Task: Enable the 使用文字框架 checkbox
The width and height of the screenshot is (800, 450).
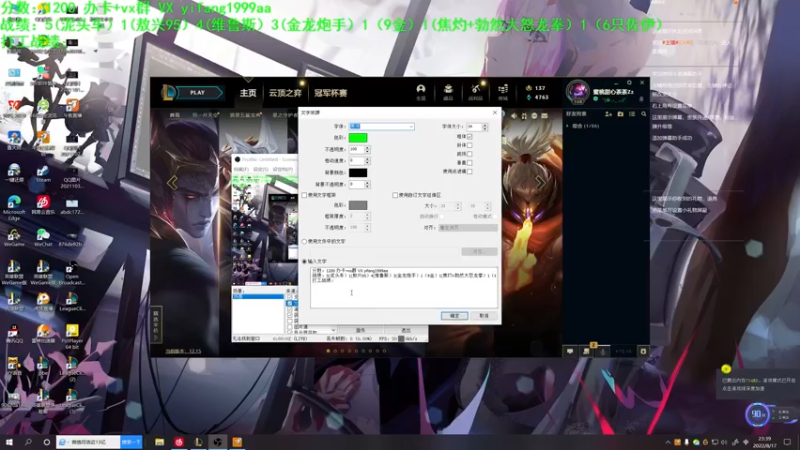Action: pos(305,195)
